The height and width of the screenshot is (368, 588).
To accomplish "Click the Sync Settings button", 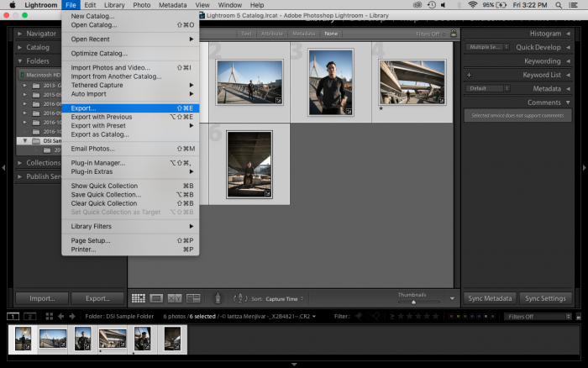I will (x=545, y=298).
